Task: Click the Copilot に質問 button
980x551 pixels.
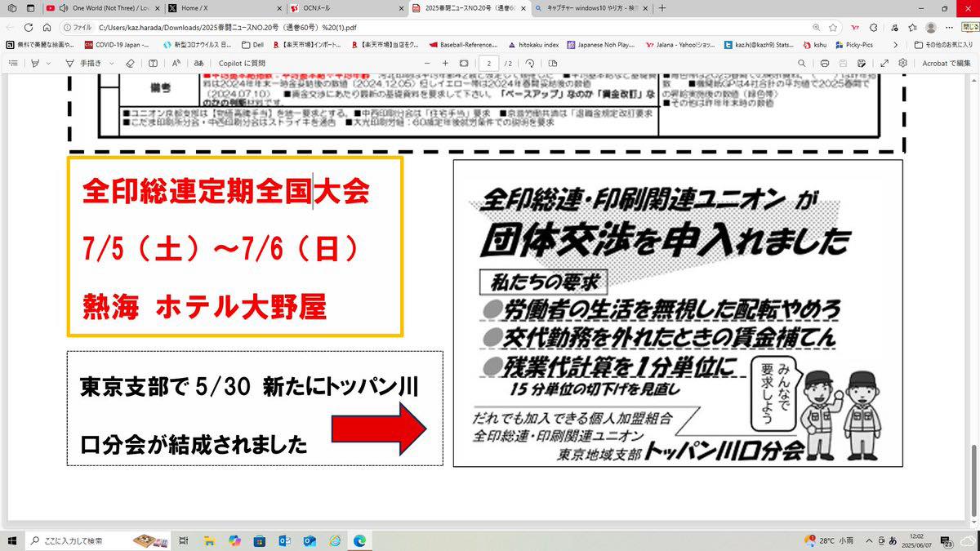Action: coord(242,63)
